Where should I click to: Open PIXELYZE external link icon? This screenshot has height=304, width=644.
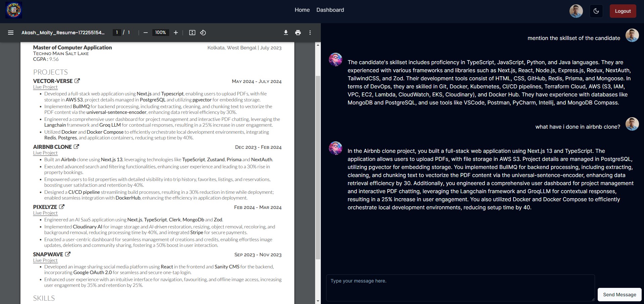pyautogui.click(x=62, y=207)
